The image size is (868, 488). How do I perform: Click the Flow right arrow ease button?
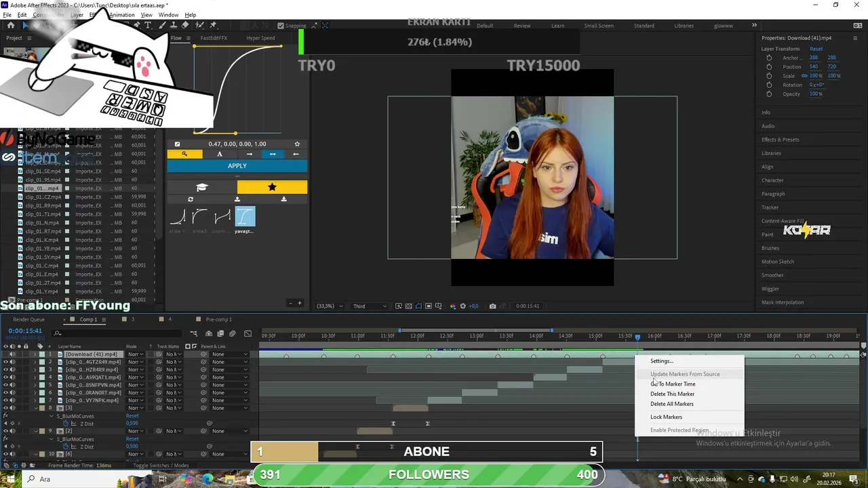[250, 154]
